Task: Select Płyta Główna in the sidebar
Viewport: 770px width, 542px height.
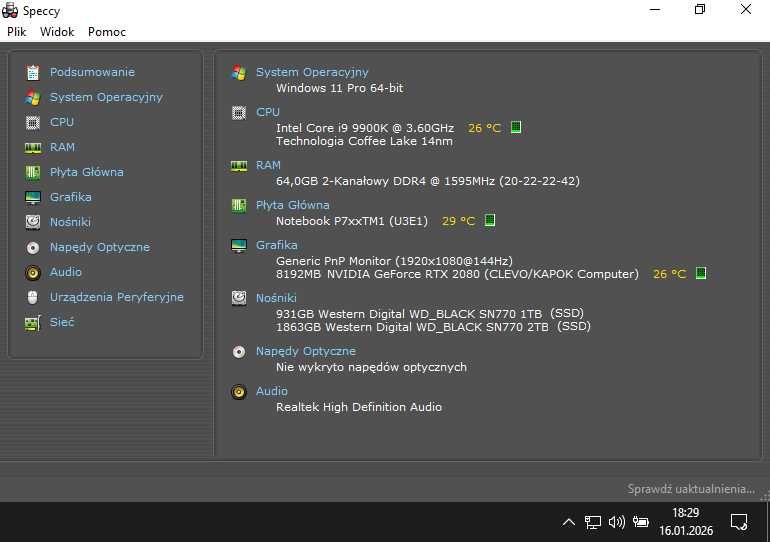Action: pos(87,172)
